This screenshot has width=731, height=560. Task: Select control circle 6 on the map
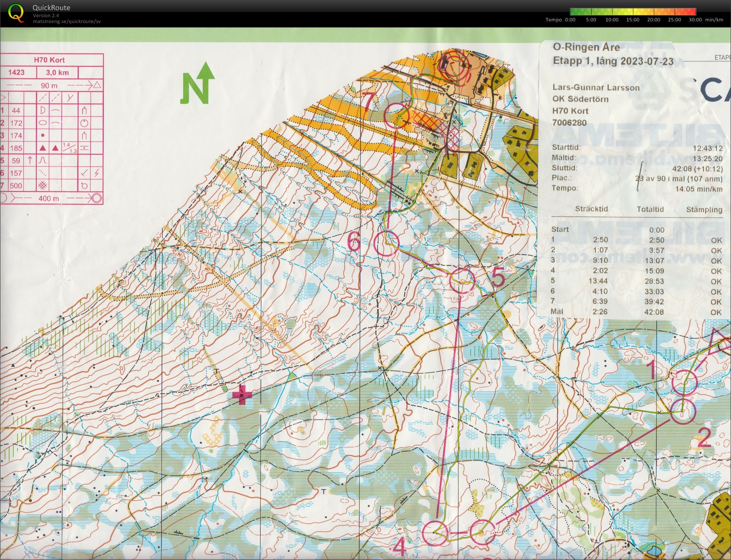point(386,243)
